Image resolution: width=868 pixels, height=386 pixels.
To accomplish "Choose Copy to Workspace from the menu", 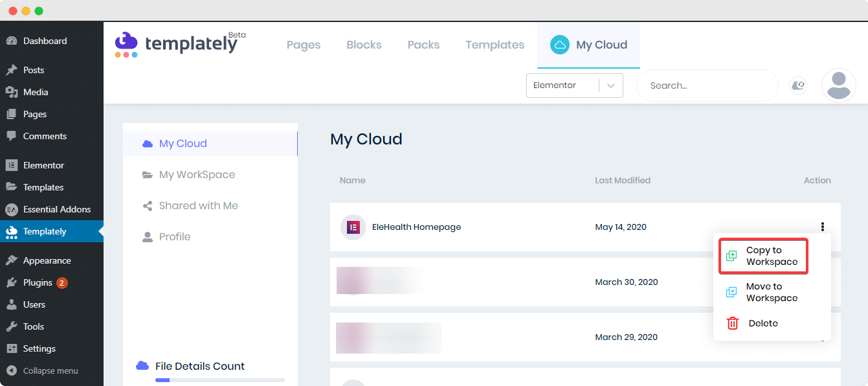I will tap(764, 256).
